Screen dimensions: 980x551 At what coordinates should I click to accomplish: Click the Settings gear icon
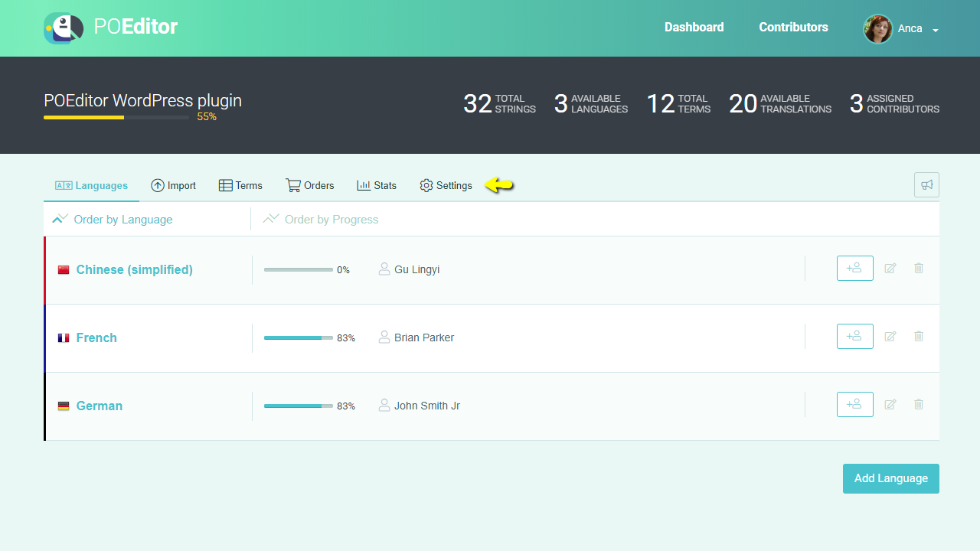tap(426, 185)
